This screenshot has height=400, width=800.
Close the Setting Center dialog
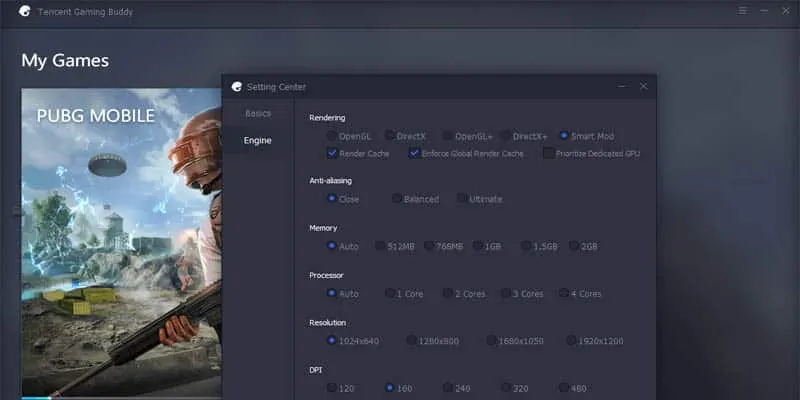coord(643,86)
